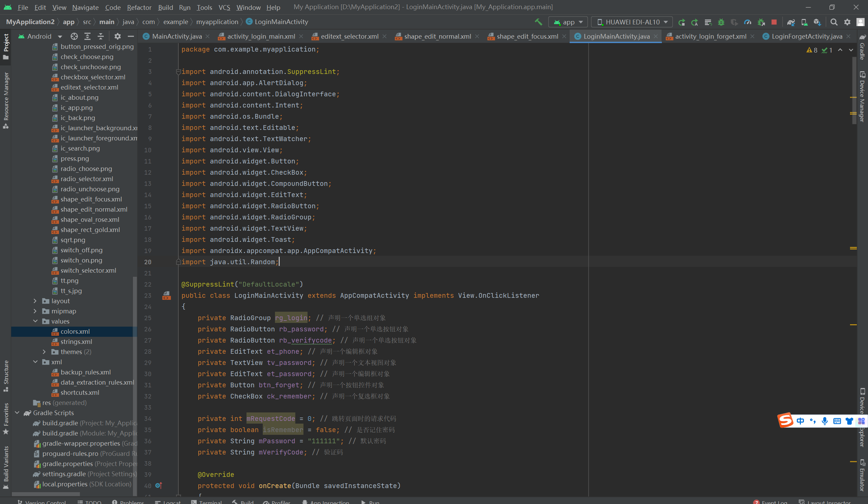
Task: Open the app run configuration dropdown
Action: 568,22
